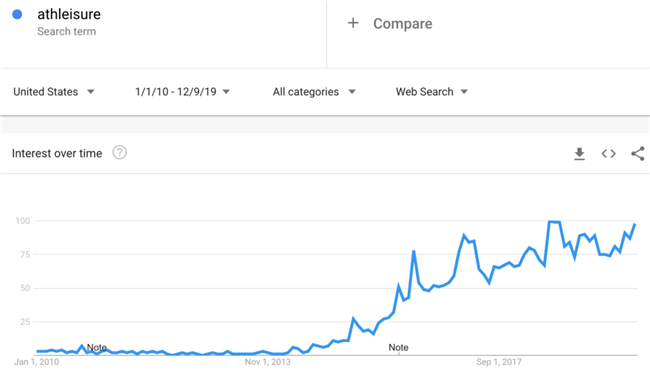Screen dimensions: 650x373
Task: Open the 1/1/10 - 12/9/19 date range dropdown
Action: tap(182, 92)
